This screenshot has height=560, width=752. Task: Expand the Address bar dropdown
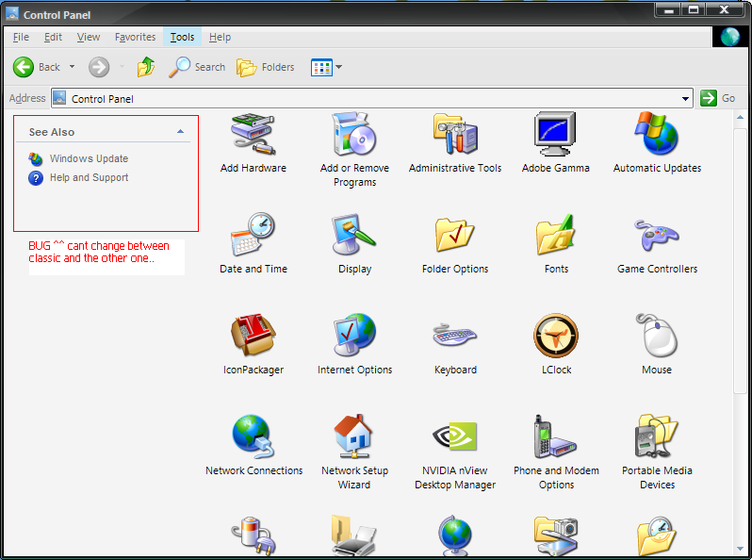pos(686,98)
